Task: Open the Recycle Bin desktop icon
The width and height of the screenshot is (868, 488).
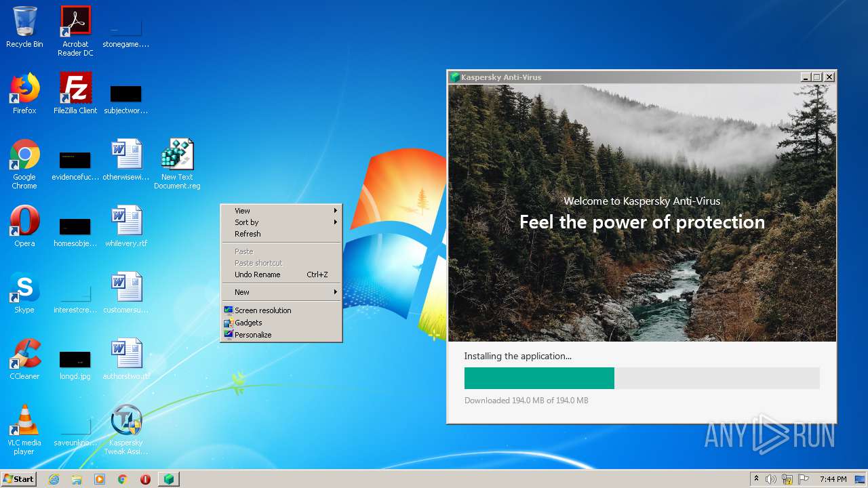Action: 24,27
